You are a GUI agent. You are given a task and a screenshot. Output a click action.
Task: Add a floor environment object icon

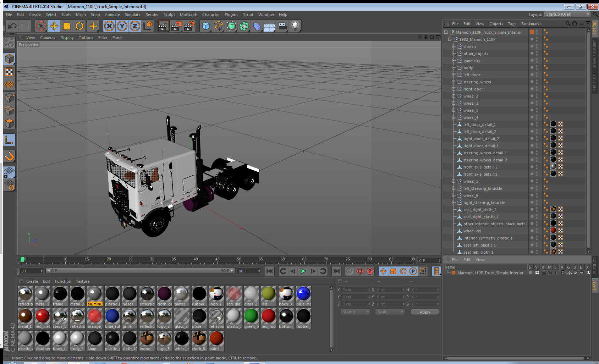click(270, 26)
